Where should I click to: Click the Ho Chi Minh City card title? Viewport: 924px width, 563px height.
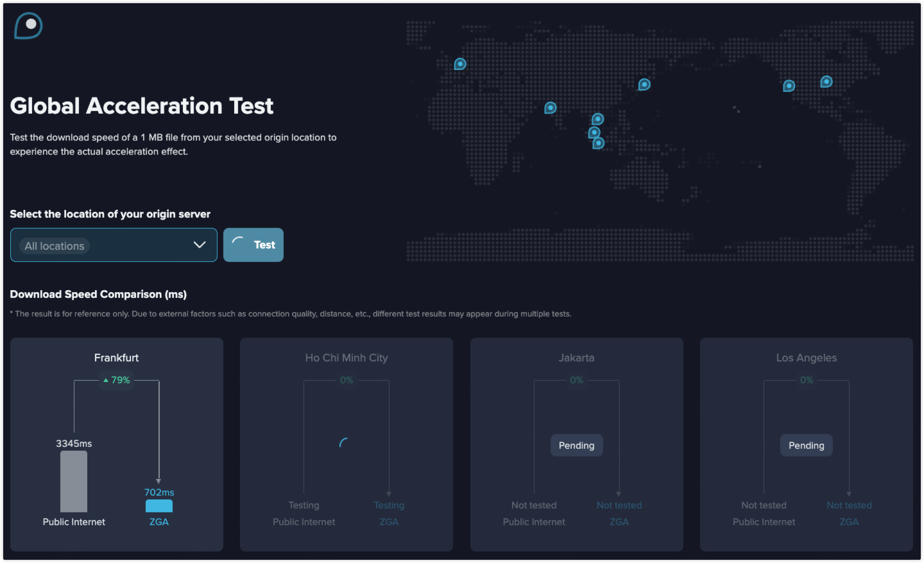[346, 358]
